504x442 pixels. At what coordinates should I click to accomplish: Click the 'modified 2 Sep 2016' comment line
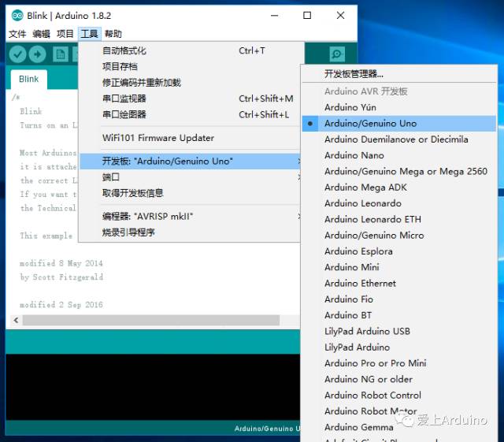(61, 304)
